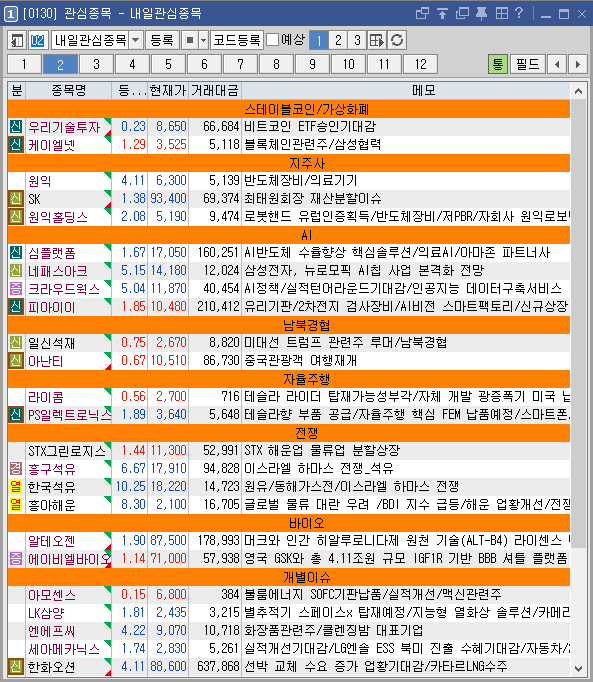Click the panel toggle icon left of 02
Image resolution: width=593 pixels, height=682 pixels.
17,40
